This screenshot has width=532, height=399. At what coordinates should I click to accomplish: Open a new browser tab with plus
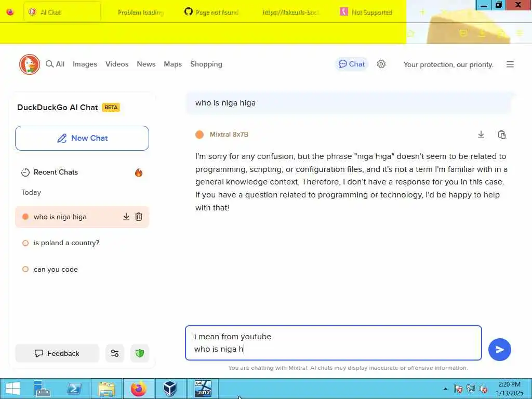click(422, 12)
